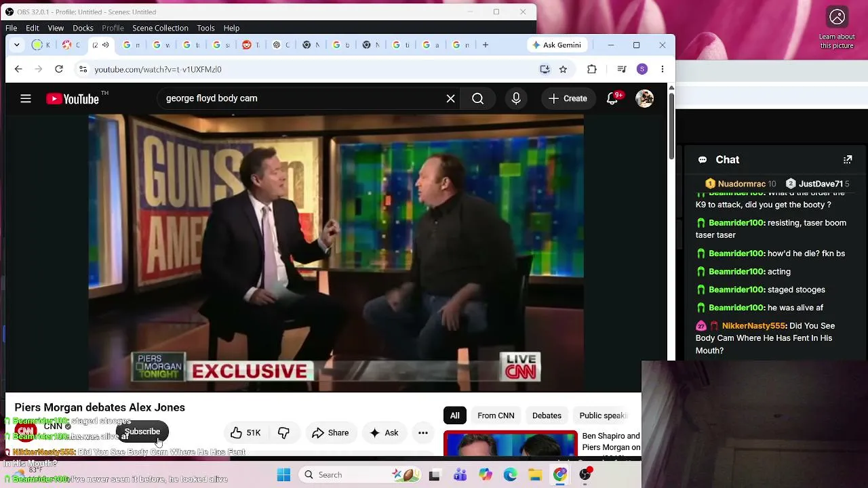The height and width of the screenshot is (488, 868).
Task: Open Copilot from the taskbar
Action: (x=485, y=474)
